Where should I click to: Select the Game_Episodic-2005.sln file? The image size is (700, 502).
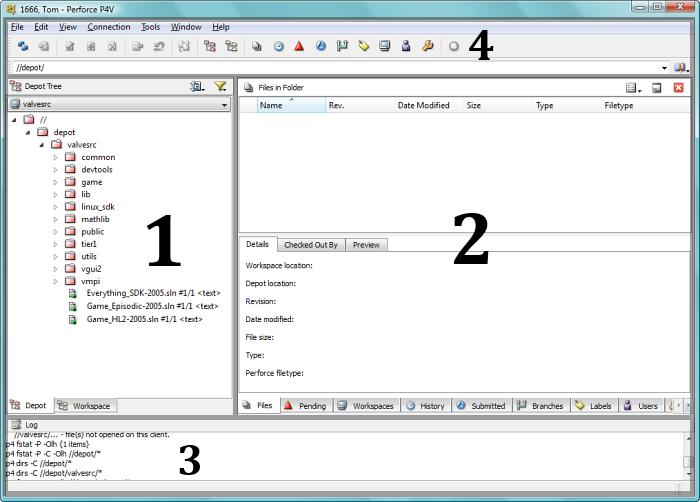[152, 306]
